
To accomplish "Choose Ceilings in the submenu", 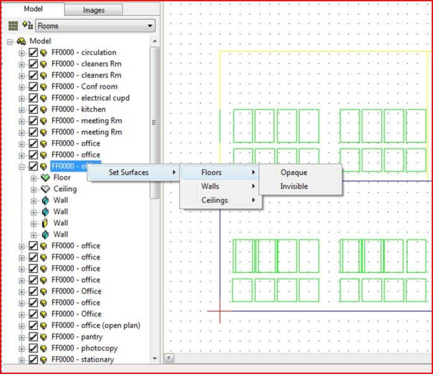I will pyautogui.click(x=220, y=200).
